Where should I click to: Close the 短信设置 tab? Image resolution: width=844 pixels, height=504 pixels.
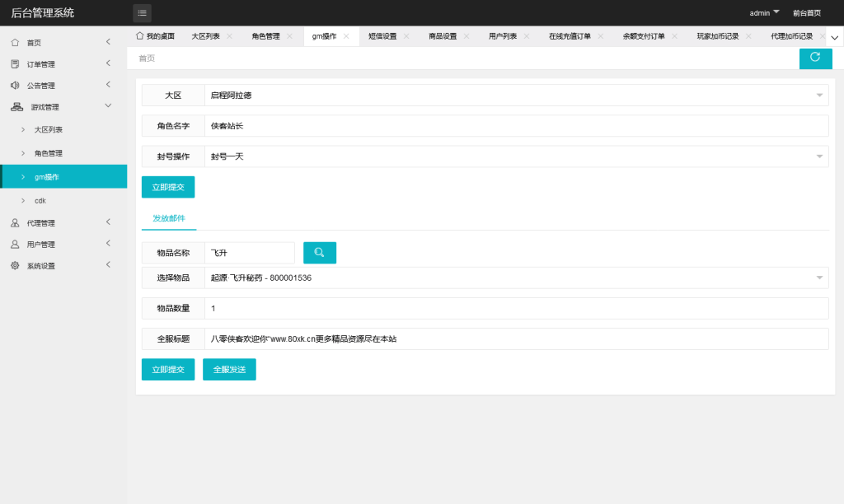pos(405,35)
